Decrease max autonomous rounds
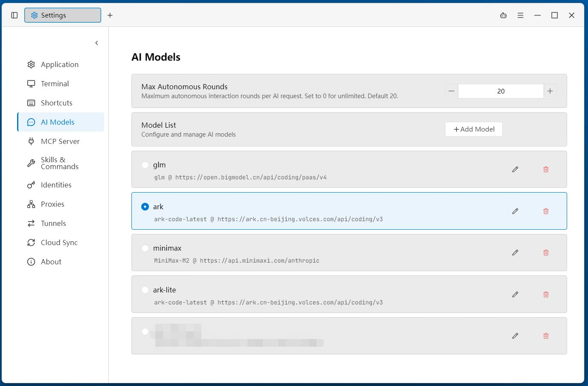The width and height of the screenshot is (588, 386). coord(451,91)
